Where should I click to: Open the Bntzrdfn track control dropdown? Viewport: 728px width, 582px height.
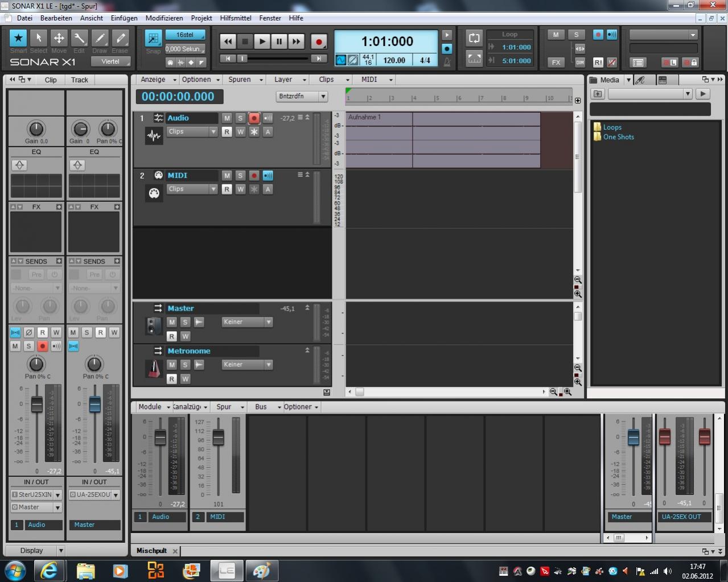coord(302,97)
